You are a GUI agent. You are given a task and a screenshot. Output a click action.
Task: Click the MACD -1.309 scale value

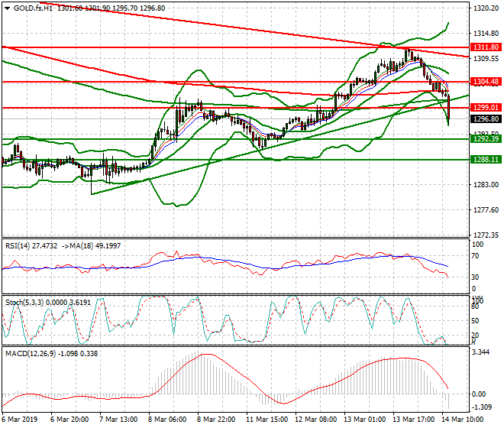[482, 407]
